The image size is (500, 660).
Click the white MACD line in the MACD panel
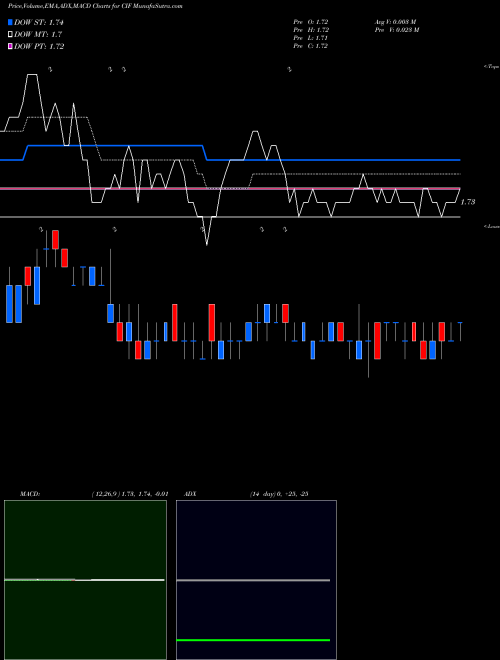pyautogui.click(x=84, y=580)
